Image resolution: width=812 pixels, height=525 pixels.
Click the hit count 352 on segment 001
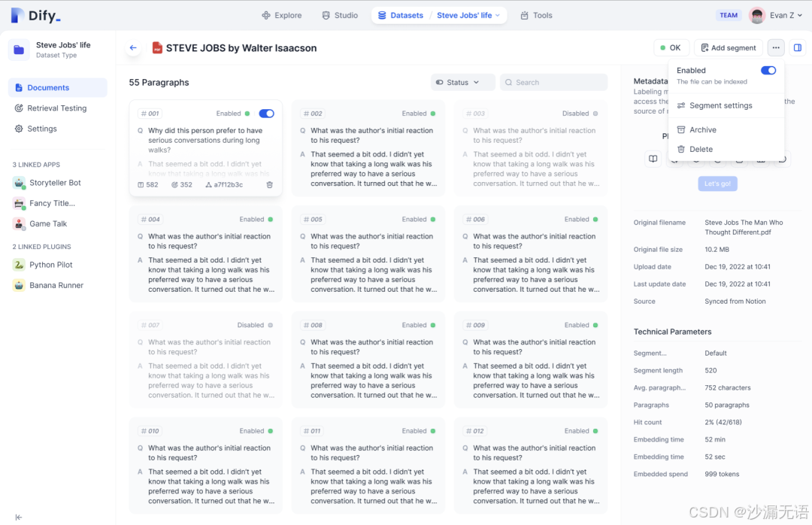pos(182,184)
